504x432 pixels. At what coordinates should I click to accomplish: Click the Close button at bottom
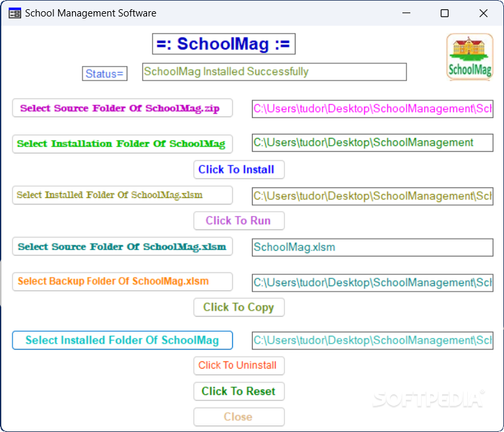pos(239,417)
